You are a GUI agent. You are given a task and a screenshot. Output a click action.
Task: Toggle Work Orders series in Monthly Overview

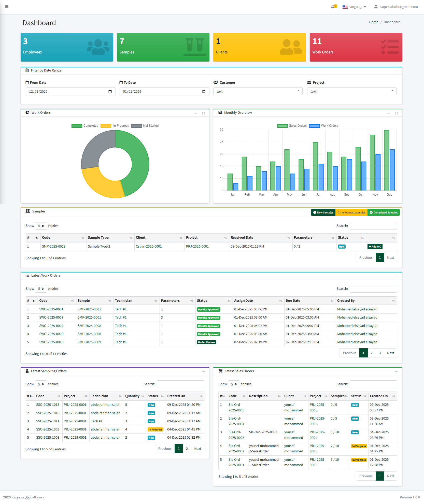click(x=324, y=126)
